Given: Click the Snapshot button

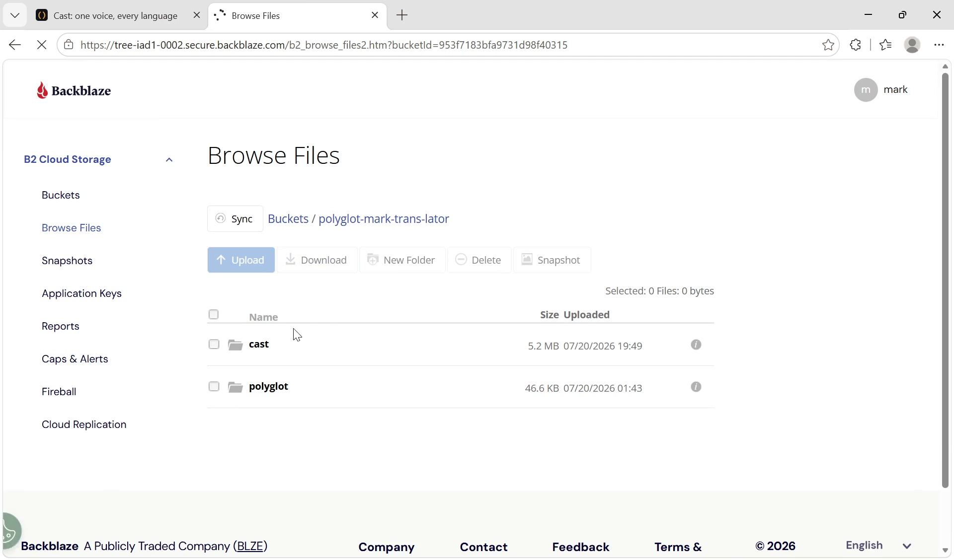Looking at the screenshot, I should click(x=552, y=260).
